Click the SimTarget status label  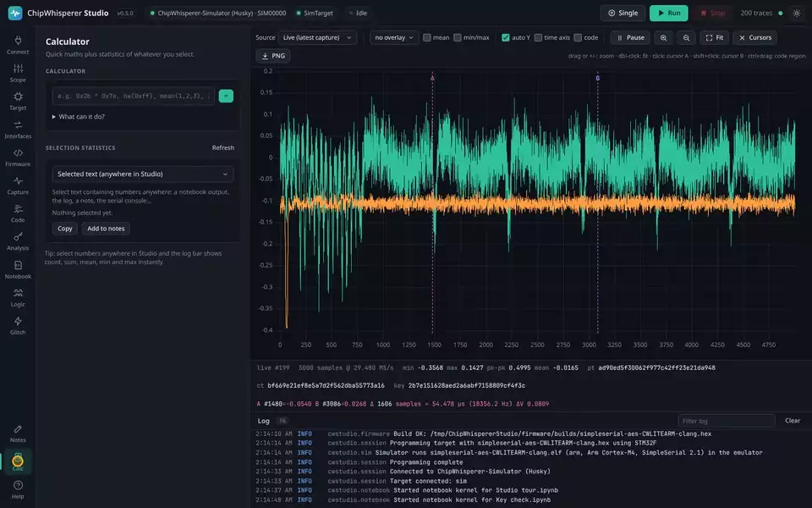(x=315, y=13)
